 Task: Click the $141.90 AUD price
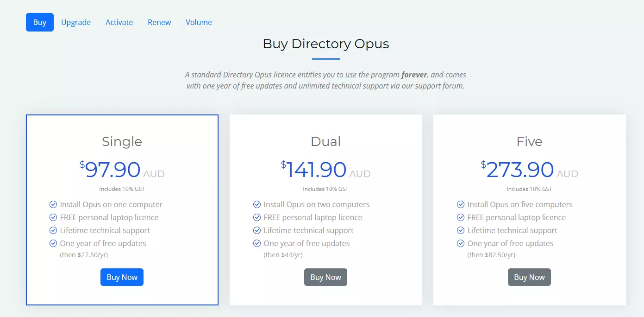[325, 170]
